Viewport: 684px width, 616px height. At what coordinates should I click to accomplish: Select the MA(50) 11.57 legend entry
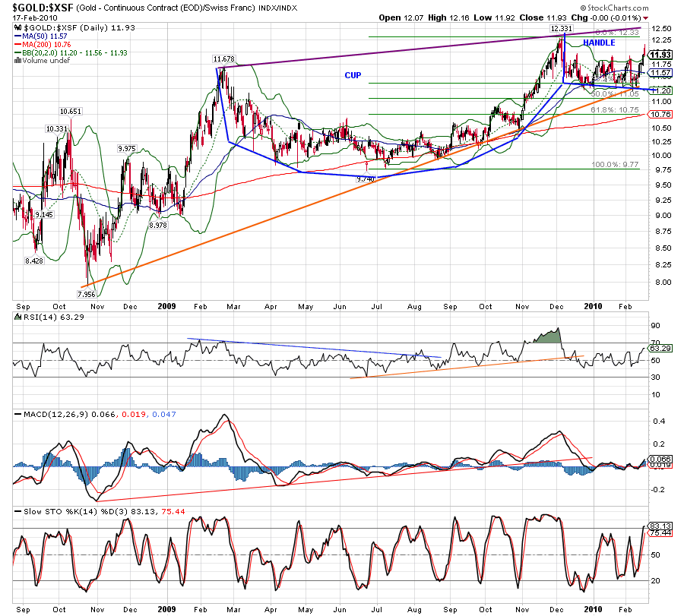coord(41,36)
